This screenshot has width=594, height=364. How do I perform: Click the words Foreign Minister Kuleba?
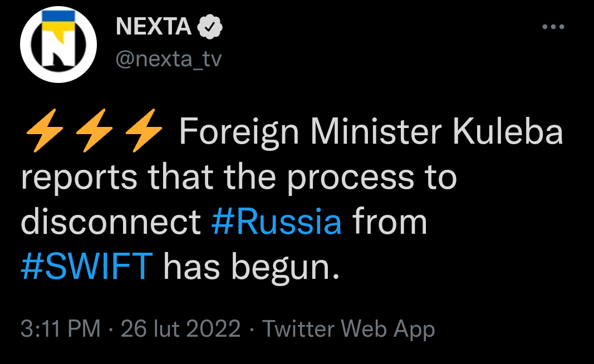tap(371, 132)
